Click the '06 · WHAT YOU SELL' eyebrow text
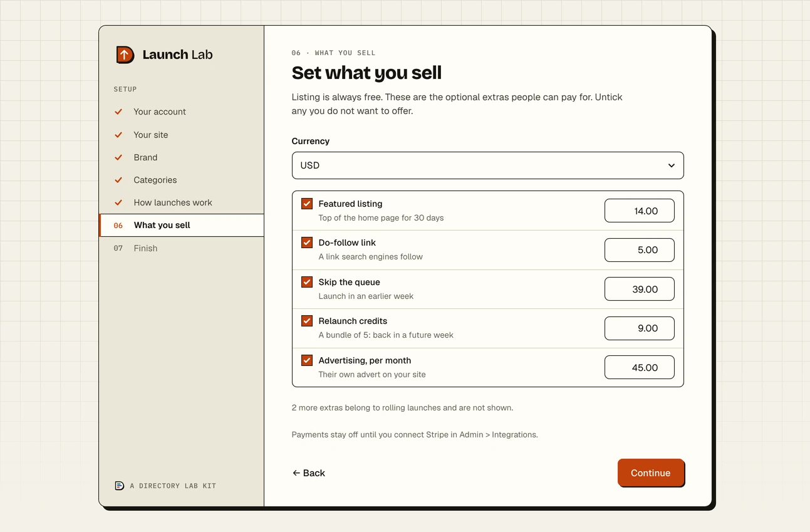 pyautogui.click(x=334, y=53)
